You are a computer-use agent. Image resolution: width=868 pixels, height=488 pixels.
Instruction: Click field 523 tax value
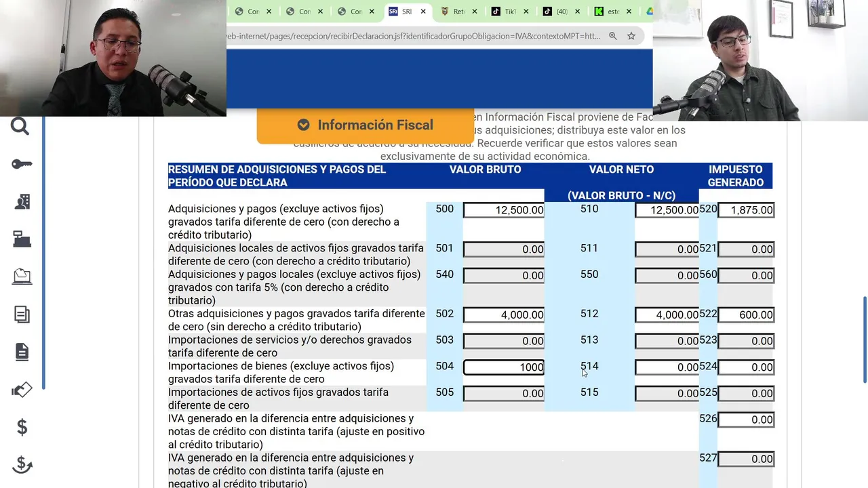click(x=746, y=341)
